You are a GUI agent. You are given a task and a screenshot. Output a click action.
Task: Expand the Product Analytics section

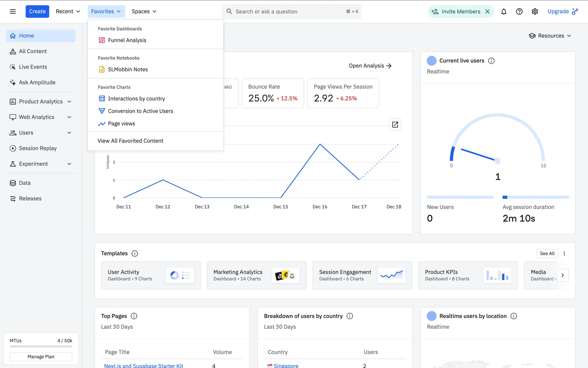coord(69,102)
